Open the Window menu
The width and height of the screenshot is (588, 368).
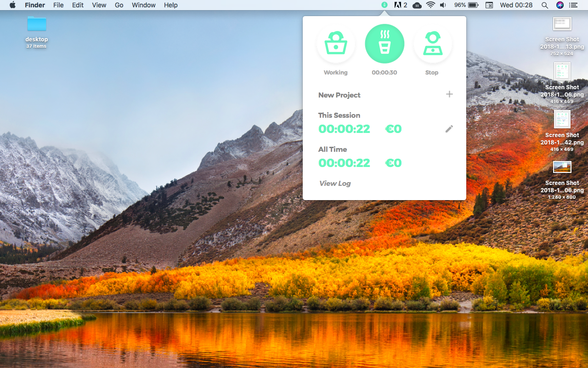tap(143, 5)
